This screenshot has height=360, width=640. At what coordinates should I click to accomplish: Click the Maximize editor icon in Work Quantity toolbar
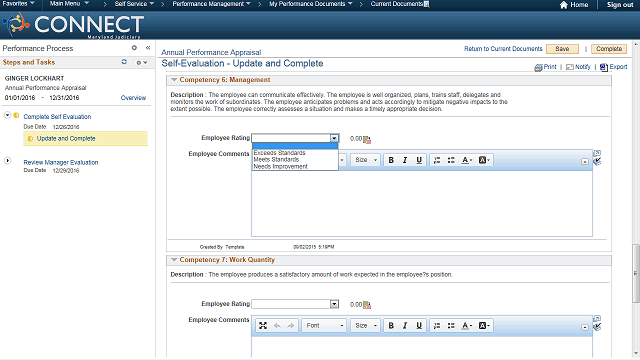[263, 326]
